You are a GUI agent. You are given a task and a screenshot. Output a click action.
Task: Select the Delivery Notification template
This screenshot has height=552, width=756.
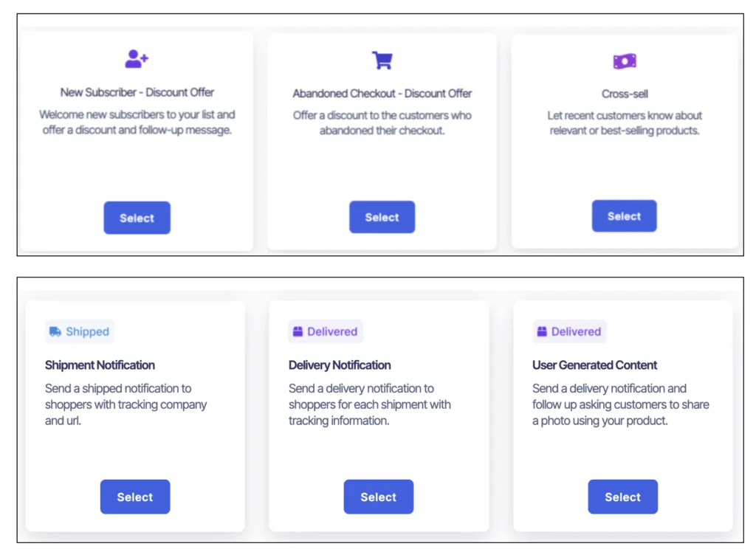point(379,497)
